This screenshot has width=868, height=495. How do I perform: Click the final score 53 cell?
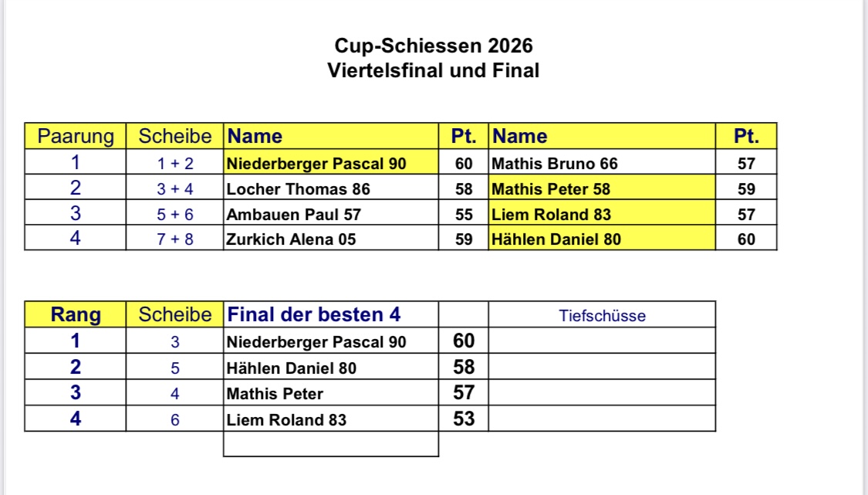[464, 419]
